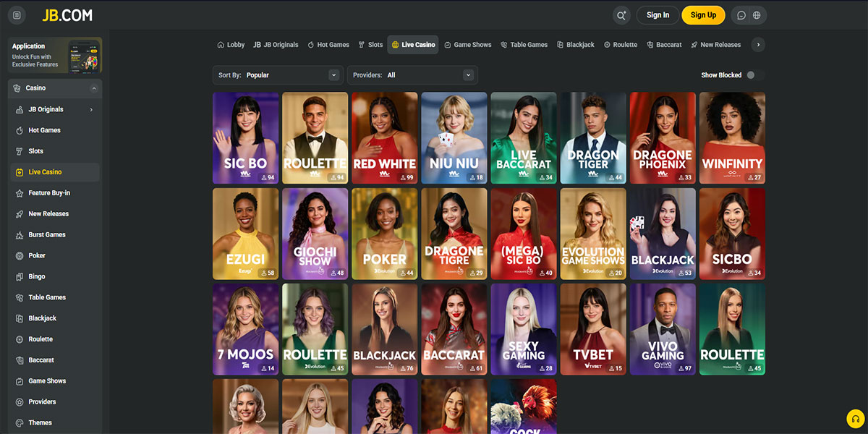868x434 pixels.
Task: Click the yellow Sign Up button
Action: tap(703, 15)
